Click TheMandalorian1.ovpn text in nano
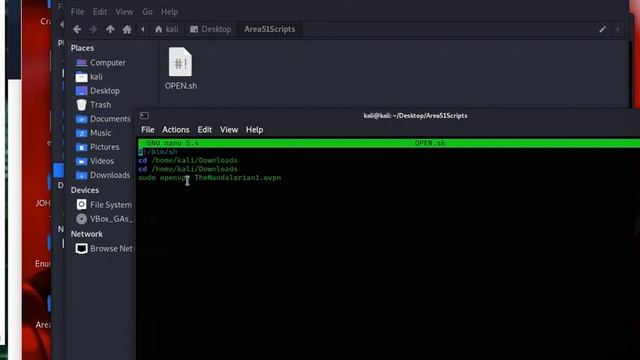Screen dimensions: 640x360 238,178
